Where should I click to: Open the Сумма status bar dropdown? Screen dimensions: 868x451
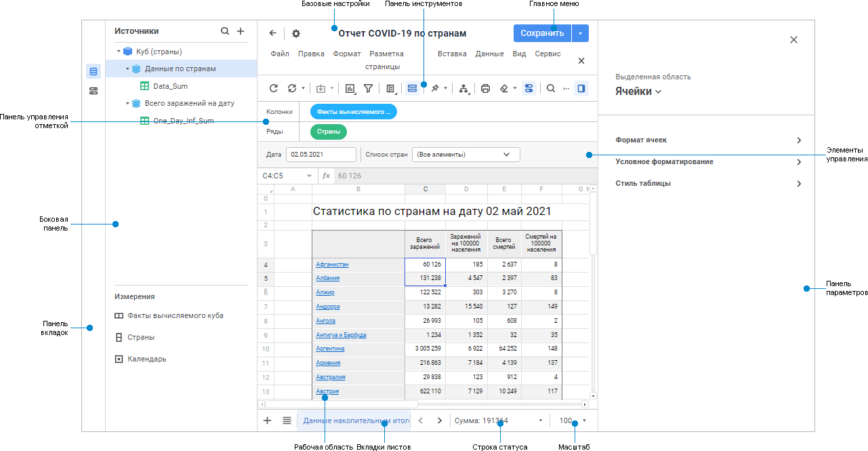541,420
